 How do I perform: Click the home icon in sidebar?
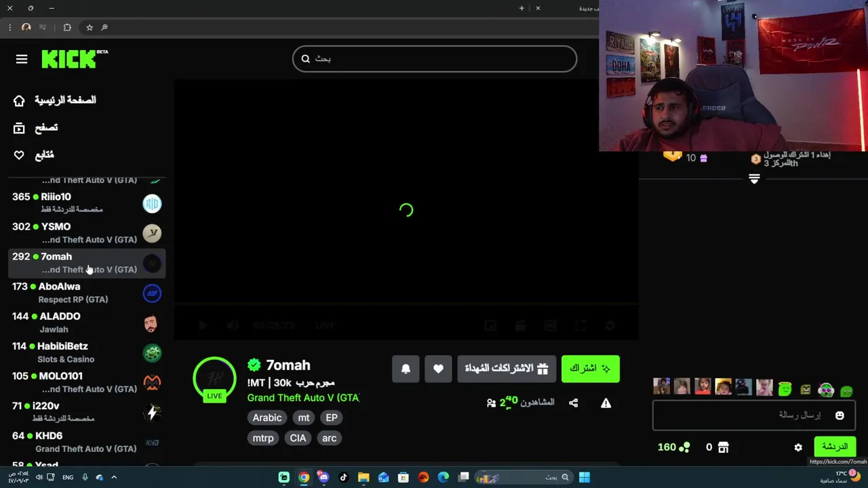click(x=19, y=100)
